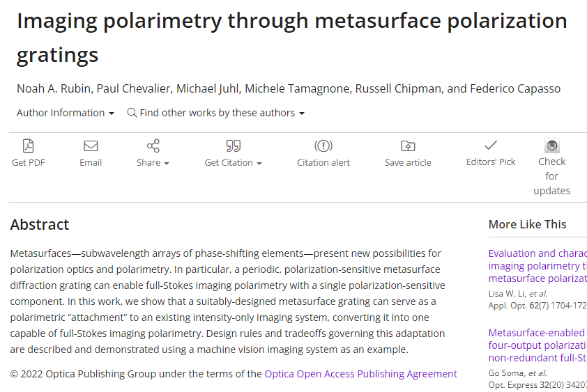The height and width of the screenshot is (392, 587).
Task: Open the Get Citation dropdown arrow
Action: (x=259, y=164)
